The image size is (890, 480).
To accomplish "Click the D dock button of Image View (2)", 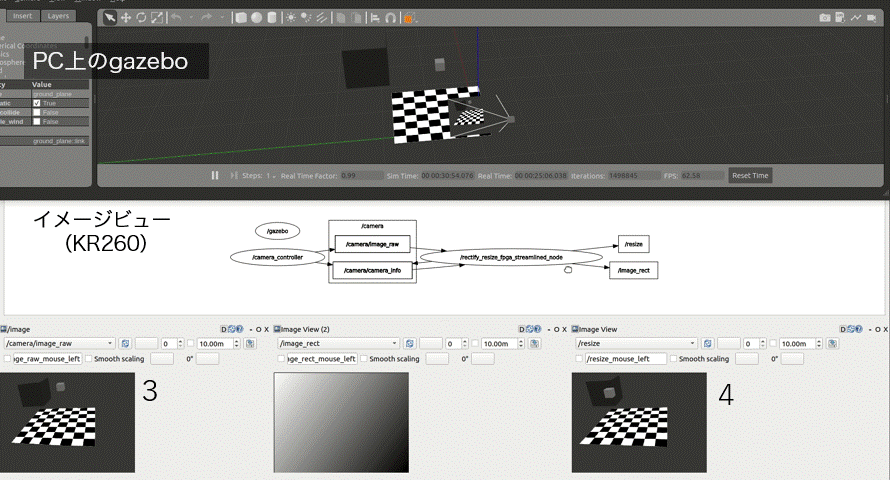I will [522, 329].
